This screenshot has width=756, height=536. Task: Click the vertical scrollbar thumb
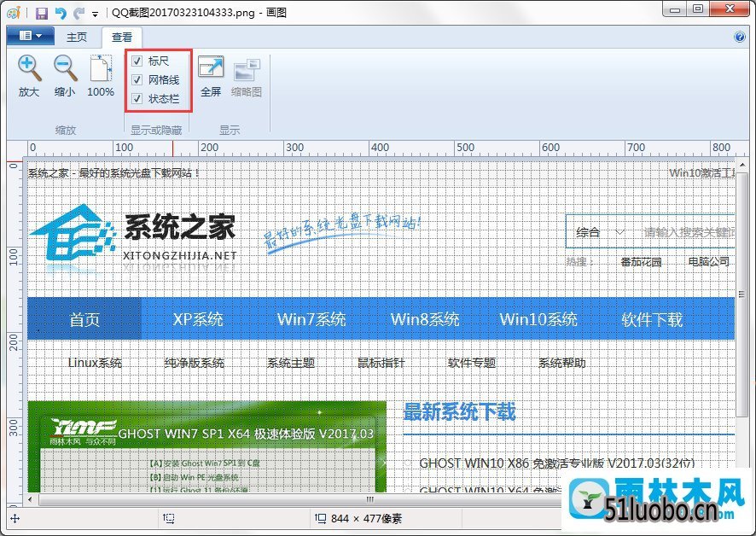point(742,294)
